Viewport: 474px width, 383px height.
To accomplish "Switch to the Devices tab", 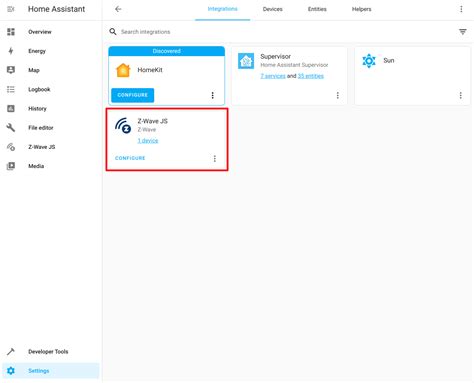I will point(272,9).
